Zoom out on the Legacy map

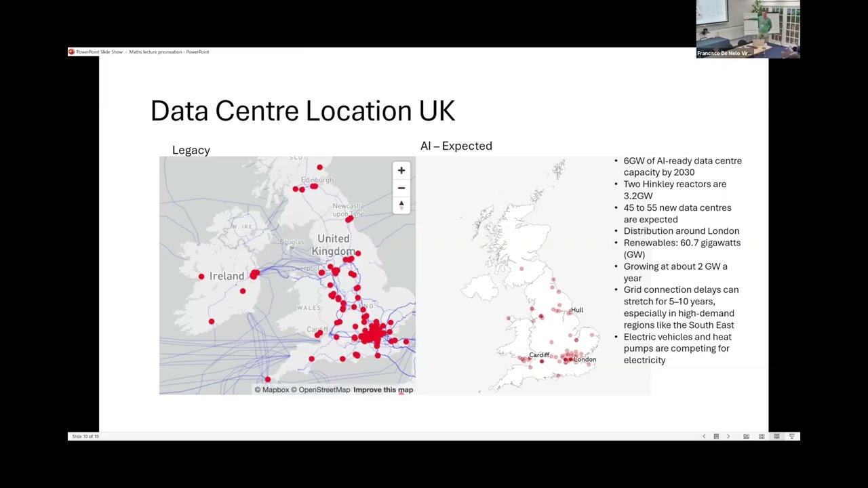click(x=401, y=188)
